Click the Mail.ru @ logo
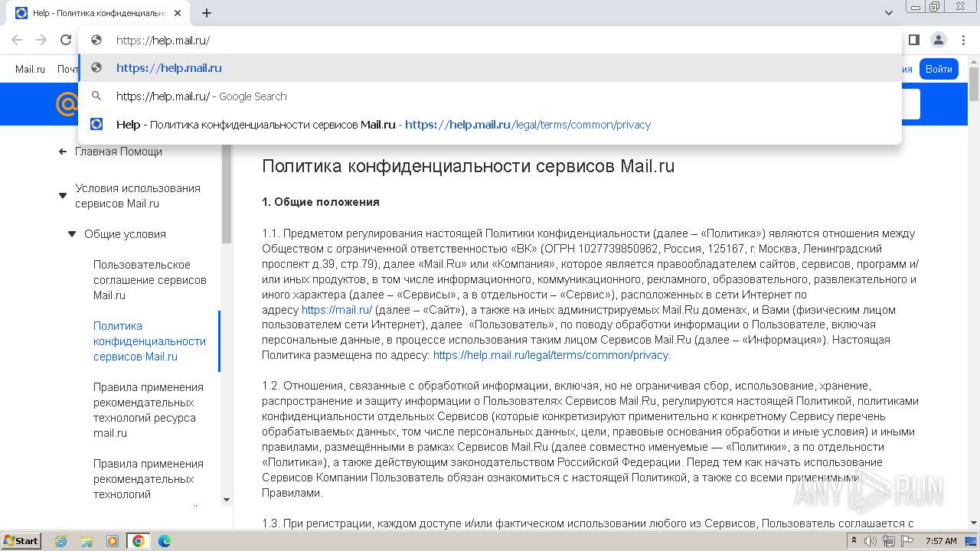This screenshot has width=980, height=551. 67,103
